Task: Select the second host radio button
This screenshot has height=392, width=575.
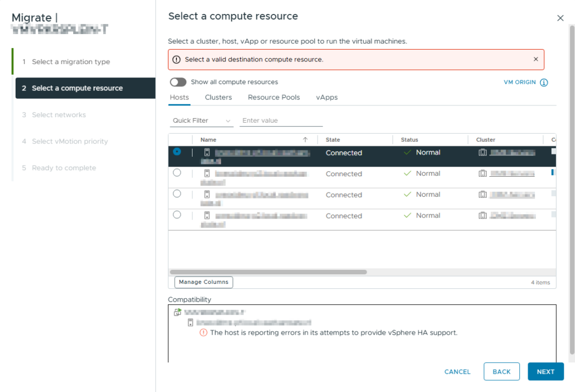Action: [x=177, y=173]
